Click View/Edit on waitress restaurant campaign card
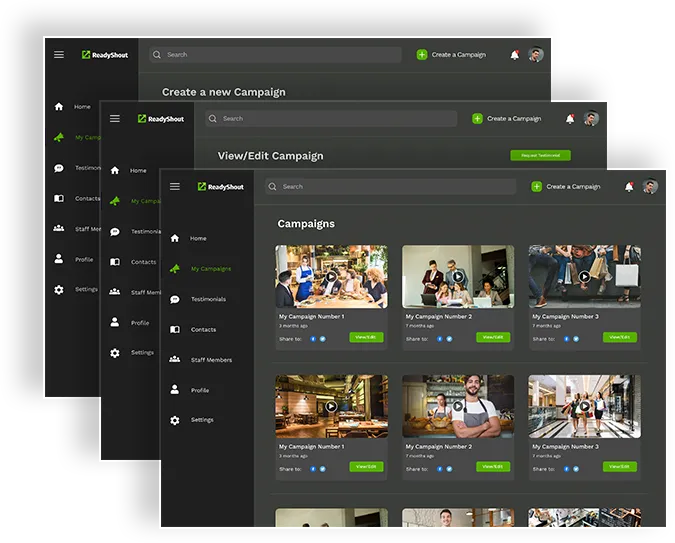Image resolution: width=675 pixels, height=543 pixels. point(366,337)
